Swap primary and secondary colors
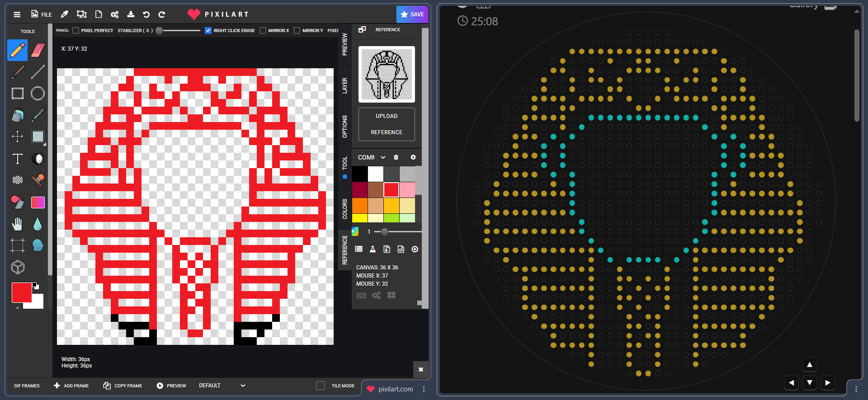Image resolution: width=868 pixels, height=400 pixels. 35,286
